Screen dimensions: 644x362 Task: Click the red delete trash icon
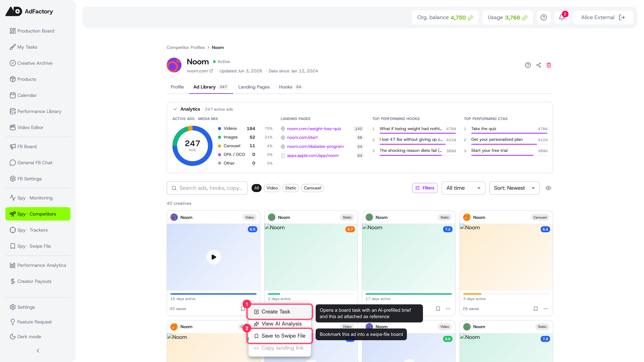coord(549,65)
